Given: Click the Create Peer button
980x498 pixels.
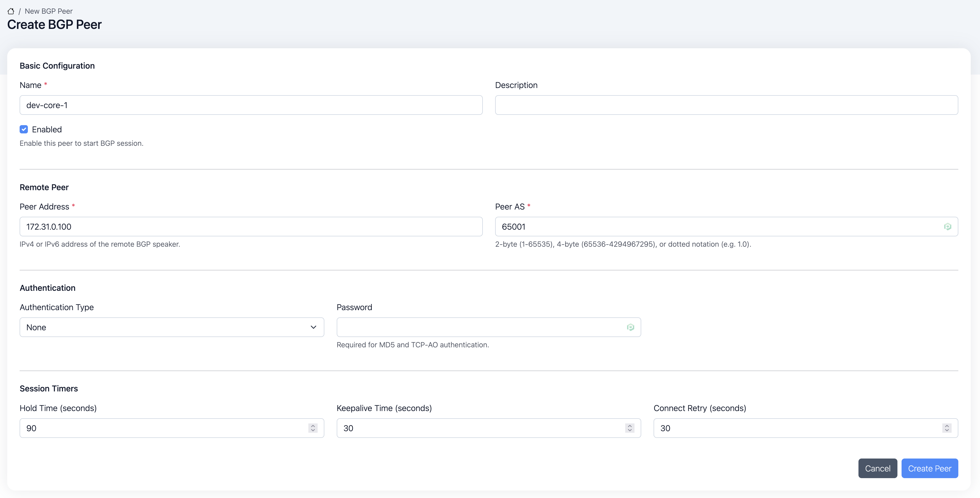Looking at the screenshot, I should tap(929, 468).
